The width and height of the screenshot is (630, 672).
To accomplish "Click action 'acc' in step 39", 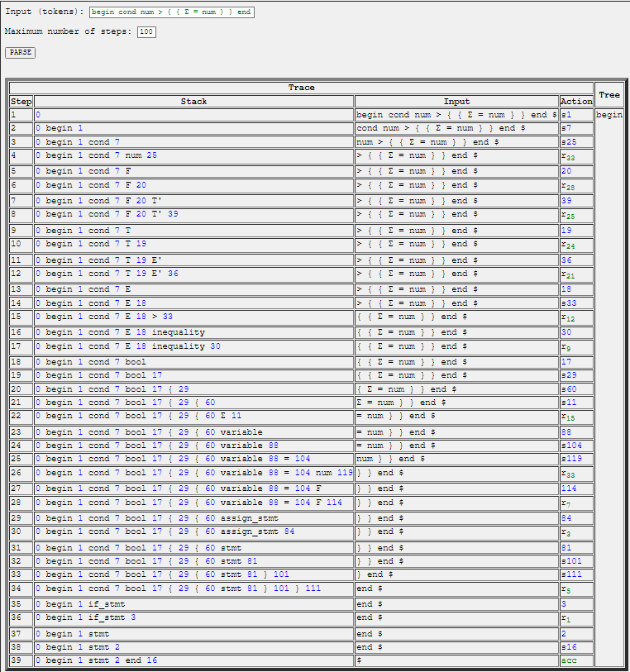I will [x=576, y=660].
